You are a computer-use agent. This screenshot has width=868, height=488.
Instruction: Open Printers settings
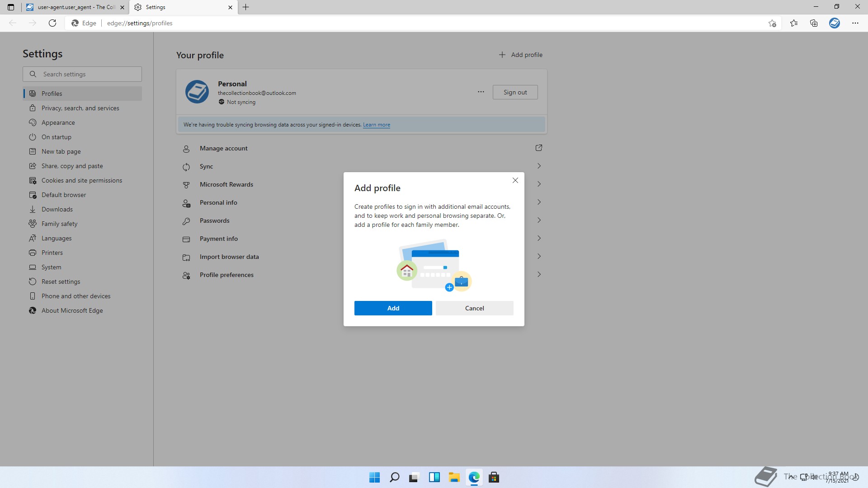click(x=82, y=253)
